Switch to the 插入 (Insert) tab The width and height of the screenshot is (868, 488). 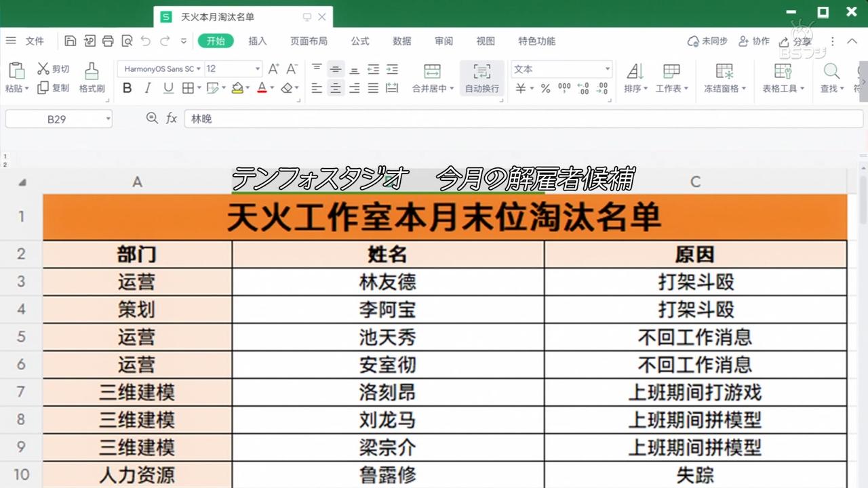[x=258, y=41]
